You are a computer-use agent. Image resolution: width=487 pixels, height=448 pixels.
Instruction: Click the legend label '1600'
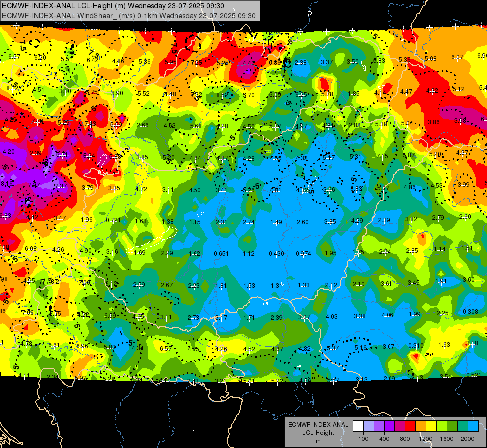(x=447, y=439)
